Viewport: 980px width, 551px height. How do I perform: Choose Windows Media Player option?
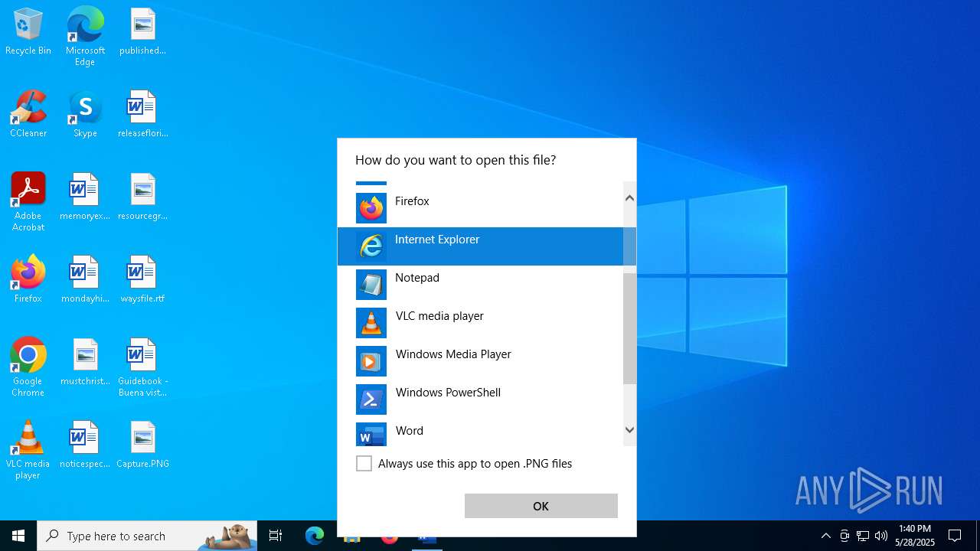click(x=480, y=361)
